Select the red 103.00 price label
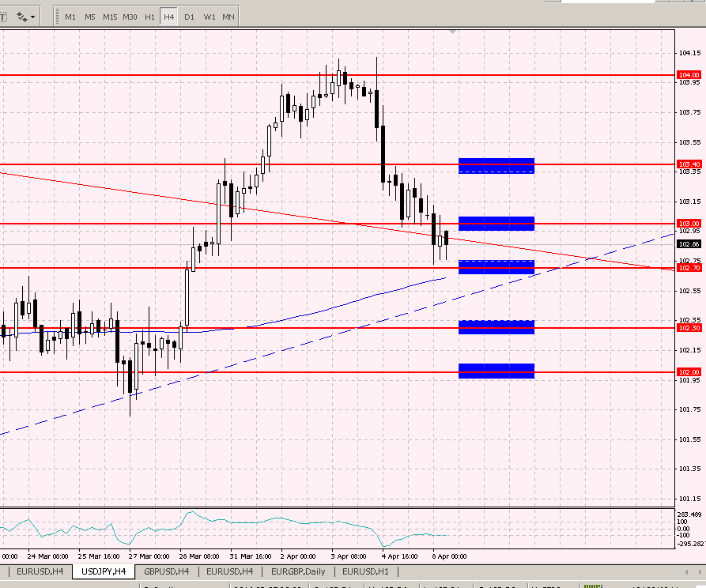 tap(689, 224)
